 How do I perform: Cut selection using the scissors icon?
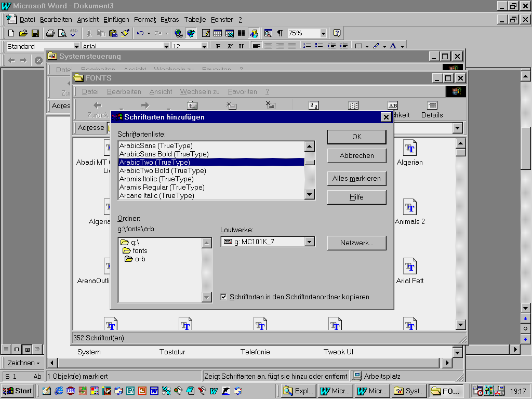tap(89, 33)
